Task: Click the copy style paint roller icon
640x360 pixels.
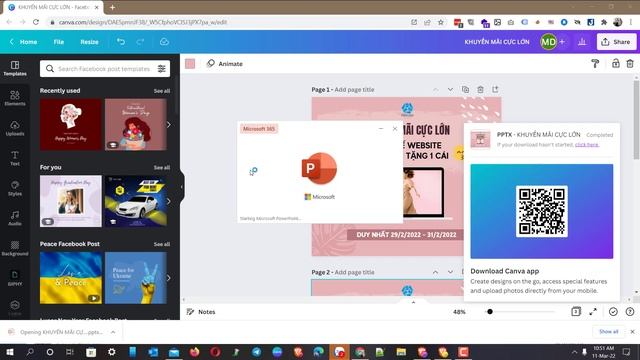Action: click(x=595, y=63)
